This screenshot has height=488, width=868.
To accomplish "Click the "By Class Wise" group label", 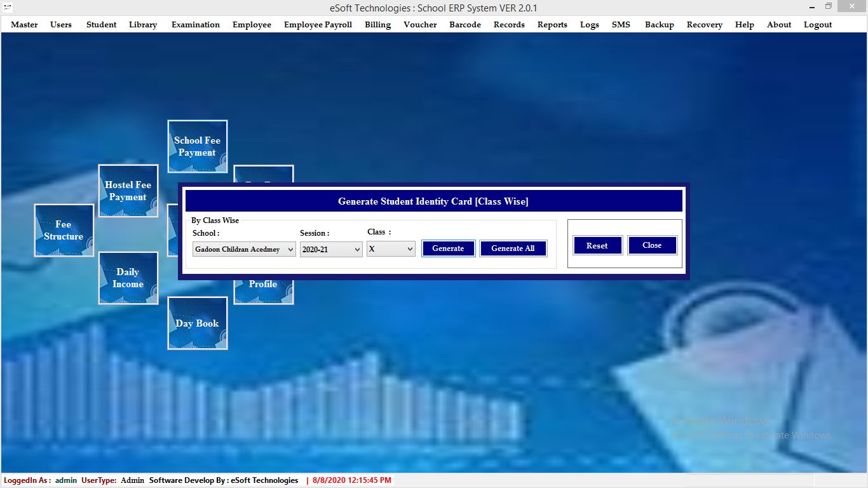I will (x=215, y=220).
